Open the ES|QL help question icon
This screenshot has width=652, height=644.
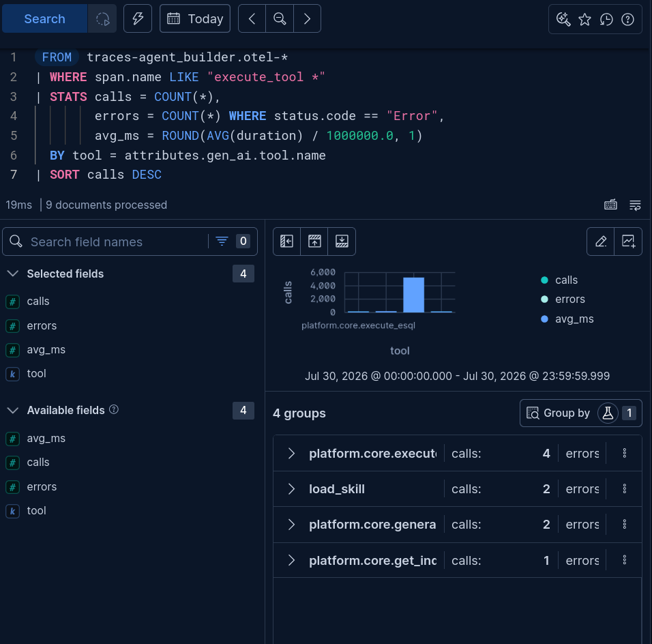[x=627, y=19]
